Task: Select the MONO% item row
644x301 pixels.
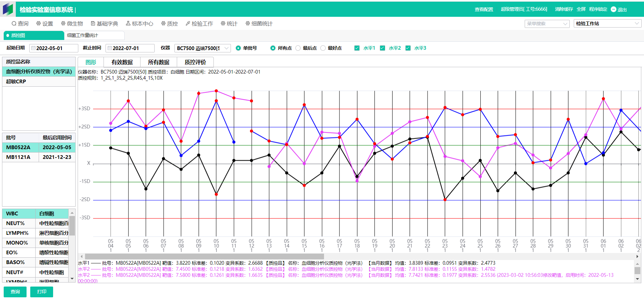Action: [x=36, y=243]
